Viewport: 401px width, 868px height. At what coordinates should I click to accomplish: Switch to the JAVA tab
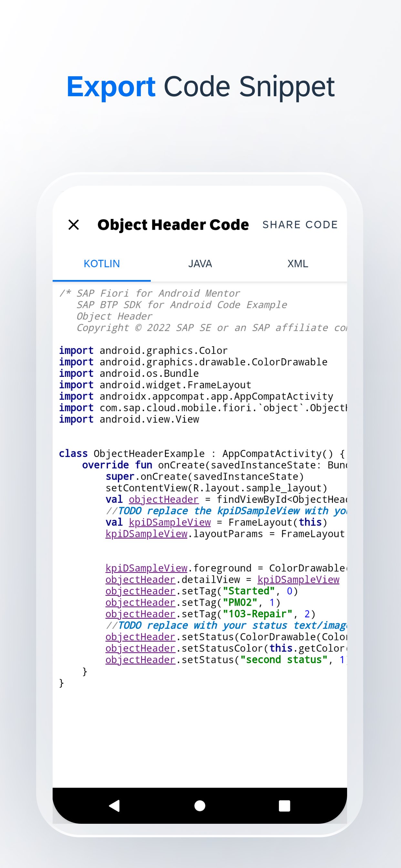coord(200,263)
